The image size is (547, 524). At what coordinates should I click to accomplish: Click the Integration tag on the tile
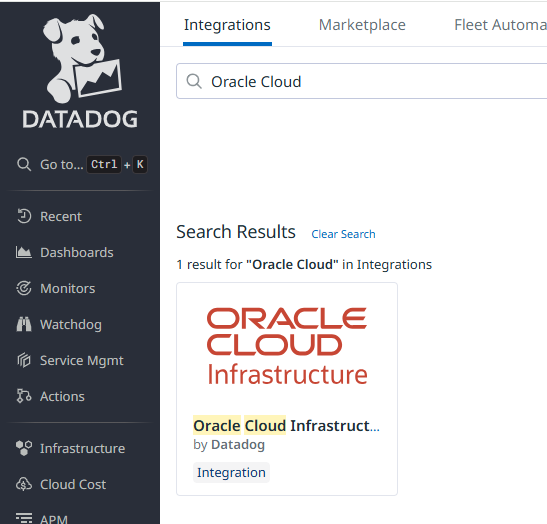[x=231, y=472]
